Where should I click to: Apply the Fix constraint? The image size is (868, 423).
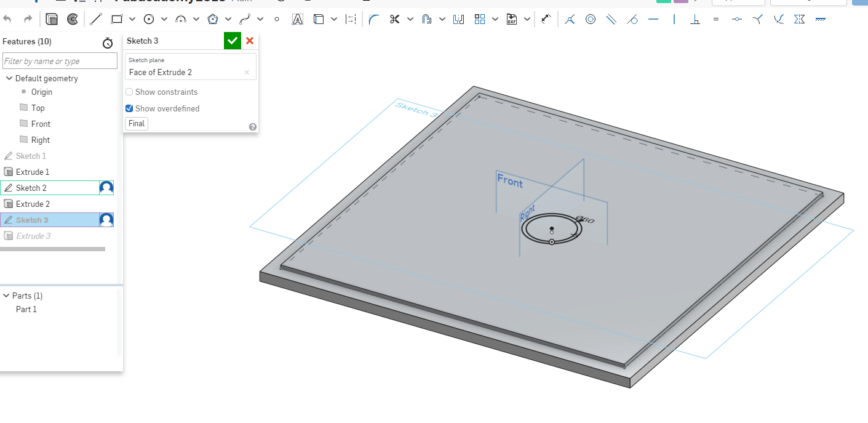[821, 19]
